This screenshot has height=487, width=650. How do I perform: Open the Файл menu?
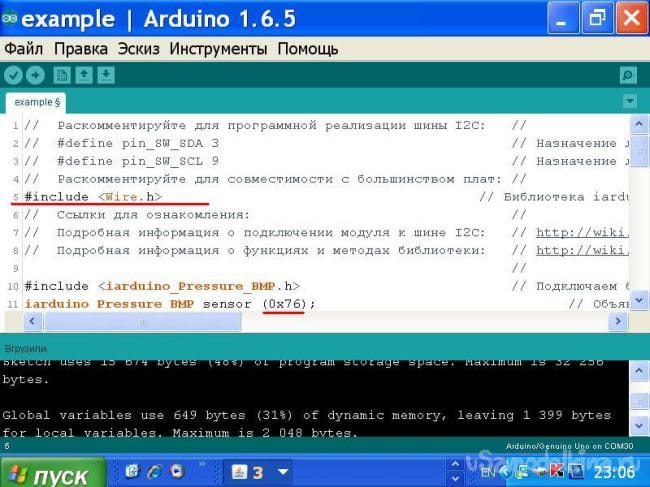(x=24, y=48)
